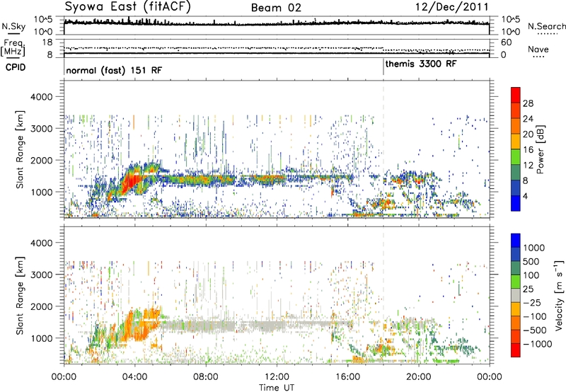Viewport: 566px width, 392px height.
Task: Click the '20' tick on the Power color bar
Action: 528,134
